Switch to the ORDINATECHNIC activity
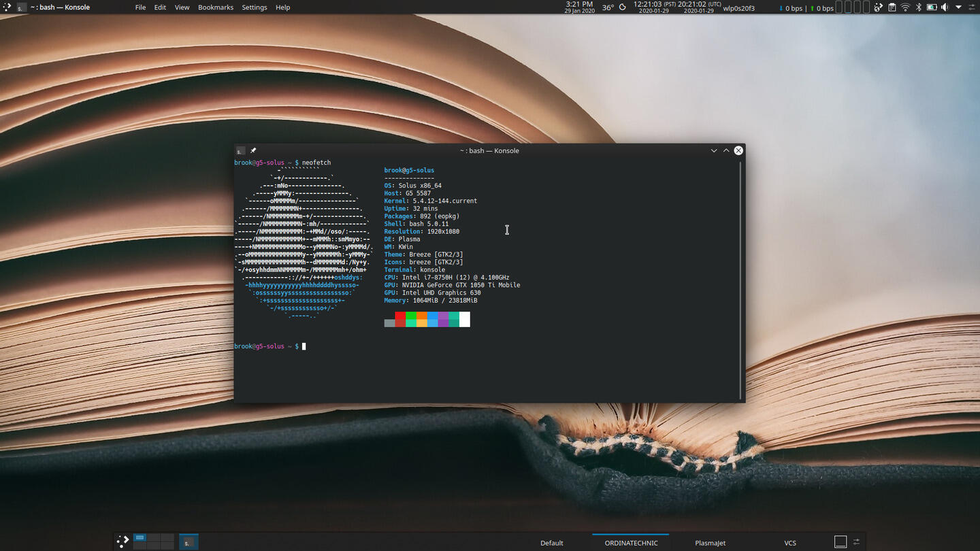This screenshot has height=551, width=980. tap(631, 543)
